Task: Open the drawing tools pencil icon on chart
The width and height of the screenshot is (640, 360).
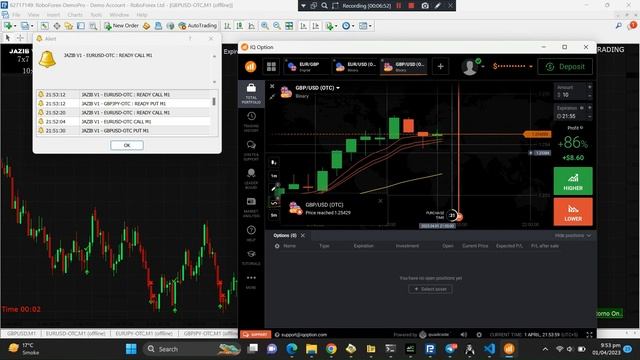Action: coord(274,189)
